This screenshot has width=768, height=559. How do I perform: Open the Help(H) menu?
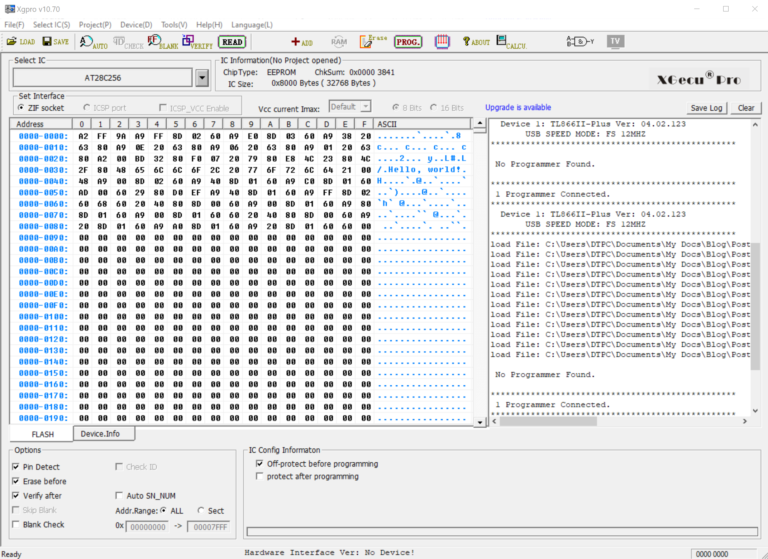pos(209,24)
